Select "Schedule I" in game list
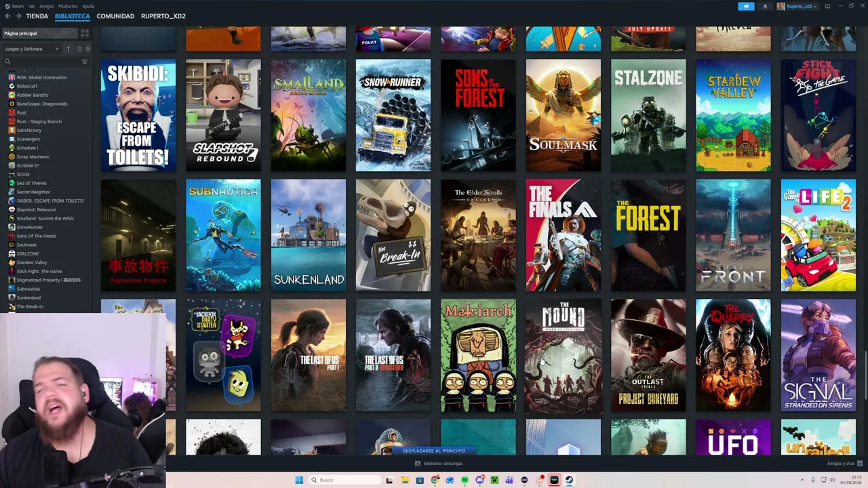The image size is (868, 488). tap(28, 148)
